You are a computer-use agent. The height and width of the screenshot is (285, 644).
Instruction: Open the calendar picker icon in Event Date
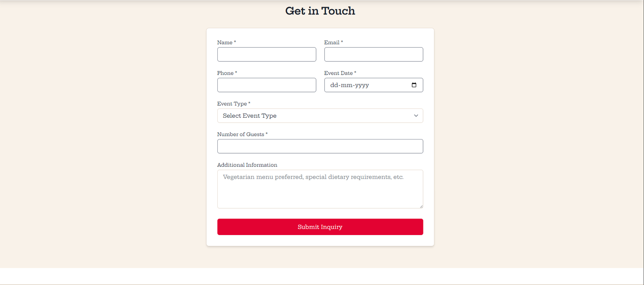click(414, 85)
